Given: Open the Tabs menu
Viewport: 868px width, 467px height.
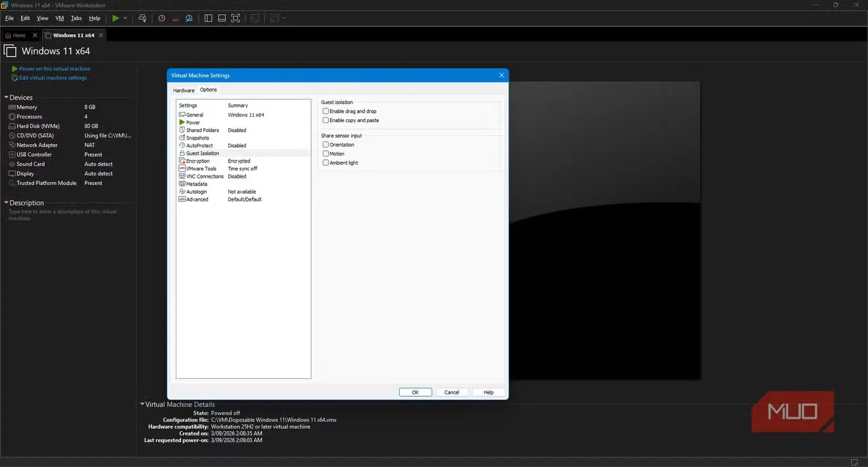Looking at the screenshot, I should [76, 18].
